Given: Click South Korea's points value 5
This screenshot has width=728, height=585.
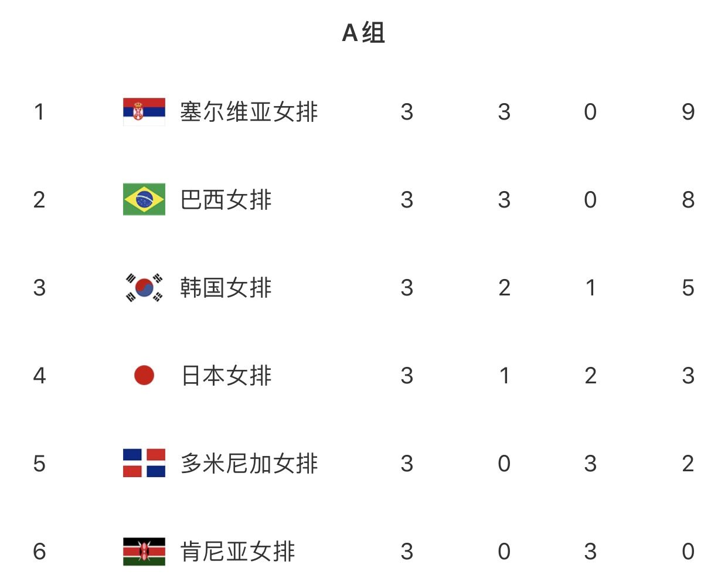Looking at the screenshot, I should (x=688, y=287).
